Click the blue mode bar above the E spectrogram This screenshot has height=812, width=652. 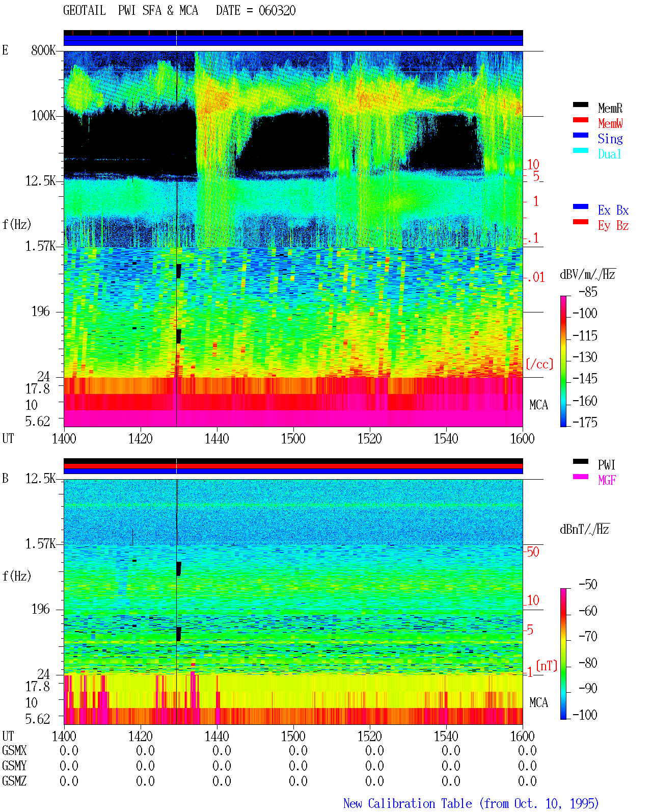click(x=293, y=41)
